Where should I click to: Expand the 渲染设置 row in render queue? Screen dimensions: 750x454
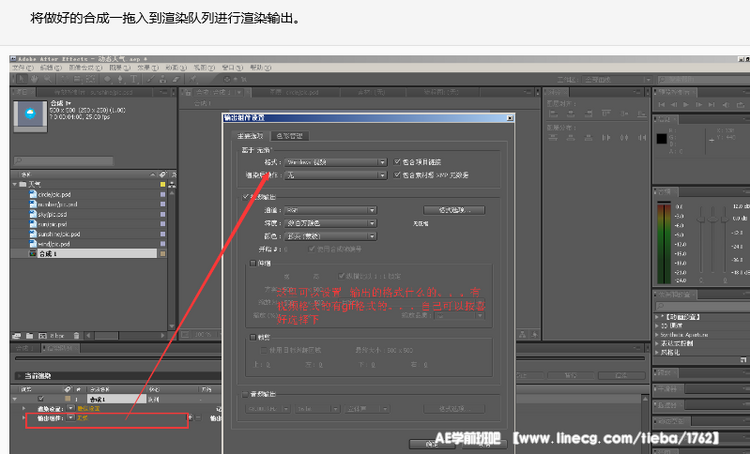pos(24,409)
